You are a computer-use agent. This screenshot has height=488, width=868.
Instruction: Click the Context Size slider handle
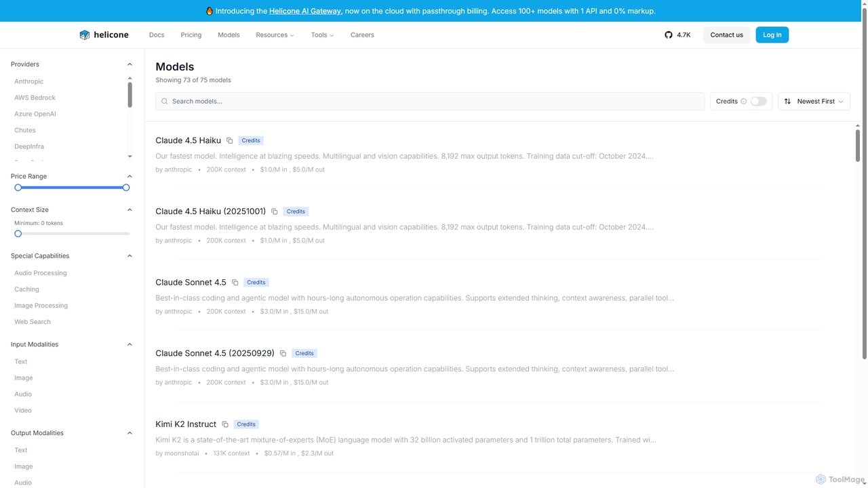click(18, 234)
